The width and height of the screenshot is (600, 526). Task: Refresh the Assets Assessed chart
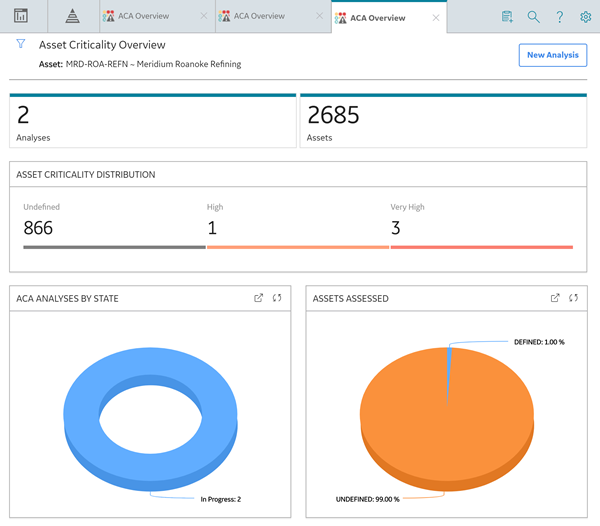pos(573,298)
